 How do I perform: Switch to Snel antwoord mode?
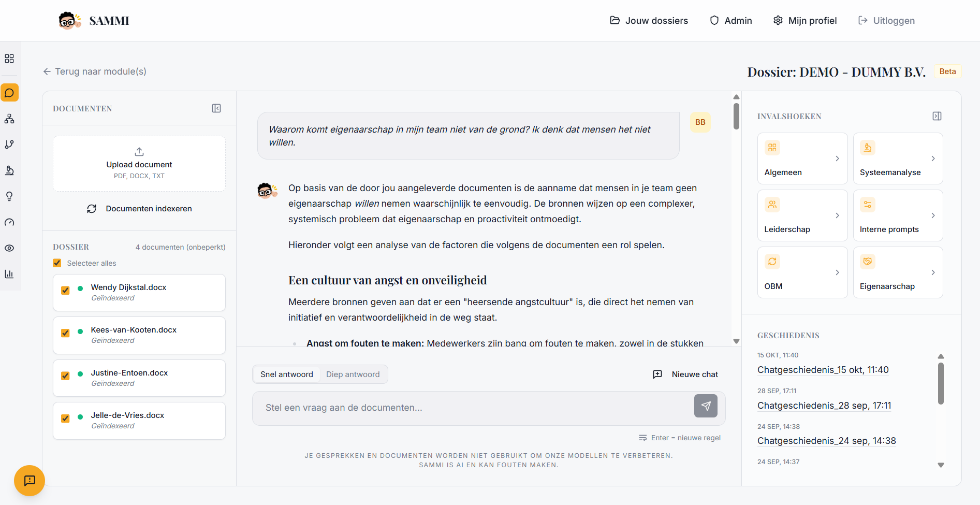click(287, 374)
